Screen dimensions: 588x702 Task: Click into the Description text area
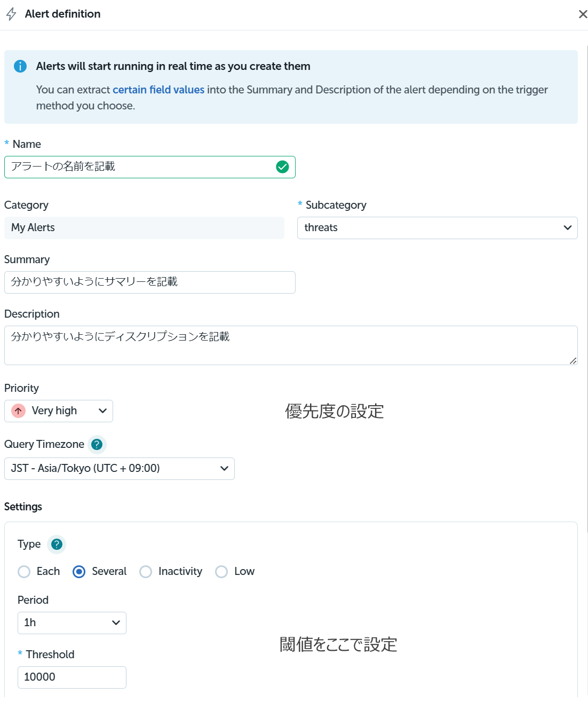291,345
